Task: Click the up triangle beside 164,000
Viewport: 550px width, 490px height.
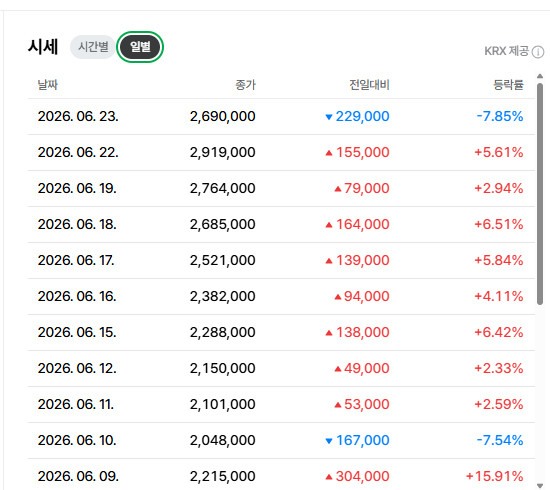Action: click(329, 225)
